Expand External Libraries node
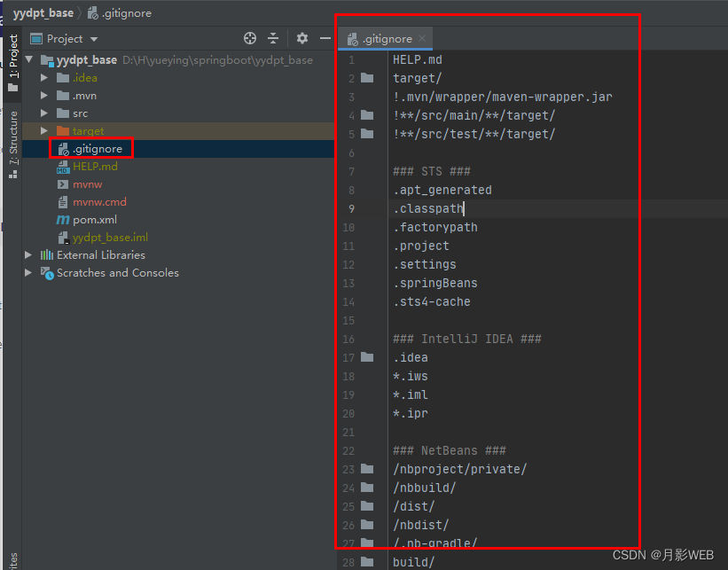This screenshot has width=728, height=570. (x=28, y=254)
